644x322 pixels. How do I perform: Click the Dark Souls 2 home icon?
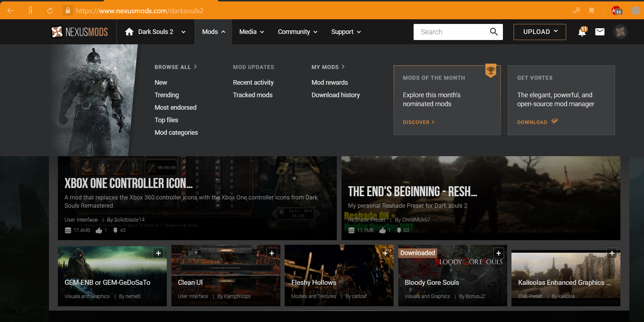tap(129, 32)
